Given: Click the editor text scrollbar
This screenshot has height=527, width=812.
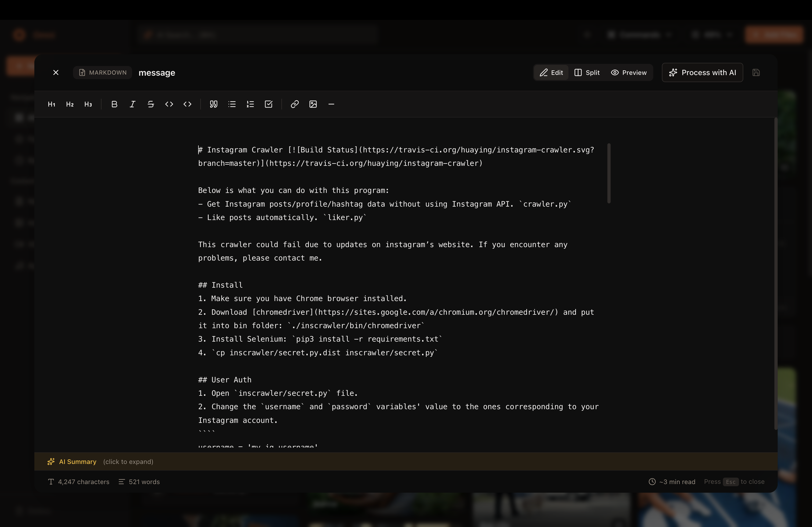Looking at the screenshot, I should point(609,174).
